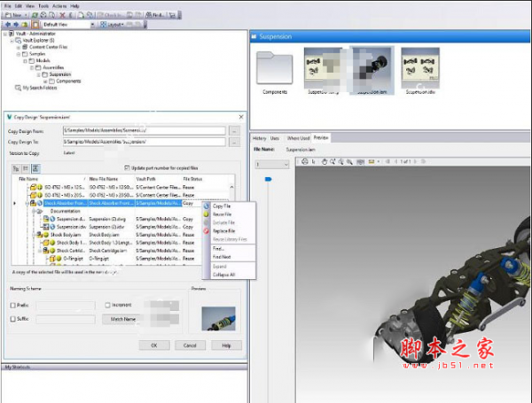Screen dimensions: 532x403
Task: Click the Zoom tool in preview toolbar
Action: pyautogui.click(x=332, y=162)
